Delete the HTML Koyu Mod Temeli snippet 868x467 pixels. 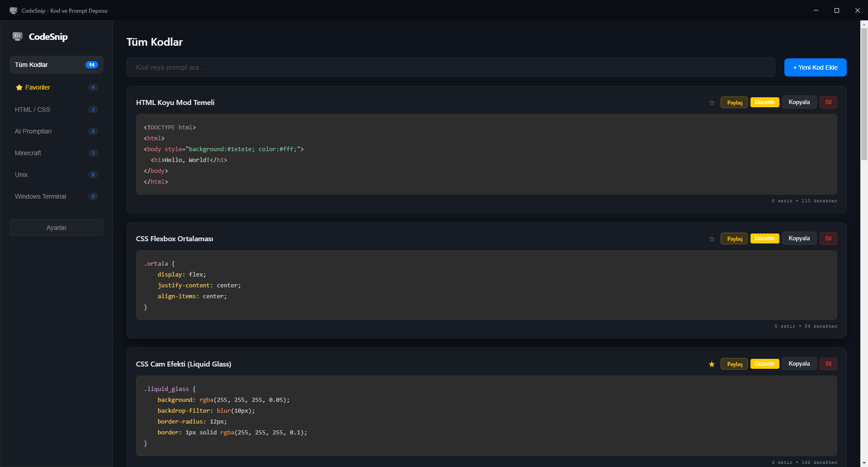point(828,102)
